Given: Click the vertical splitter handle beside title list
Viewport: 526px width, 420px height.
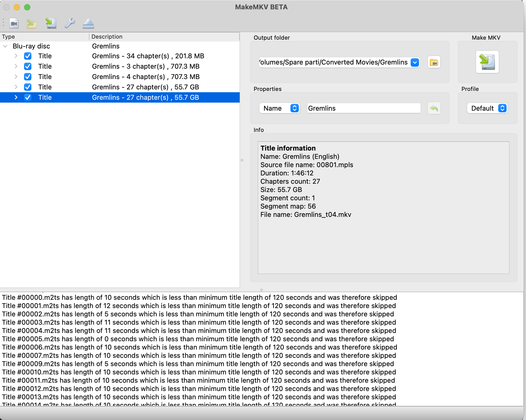Looking at the screenshot, I should click(242, 160).
